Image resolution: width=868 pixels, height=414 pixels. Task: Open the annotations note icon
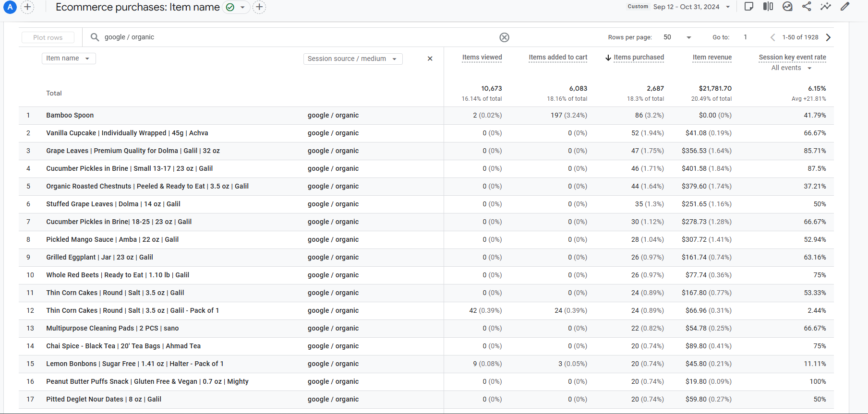(749, 6)
